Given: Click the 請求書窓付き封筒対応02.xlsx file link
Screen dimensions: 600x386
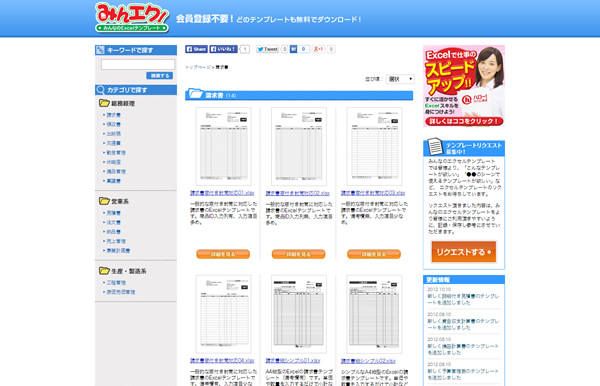Looking at the screenshot, I should coord(297,193).
